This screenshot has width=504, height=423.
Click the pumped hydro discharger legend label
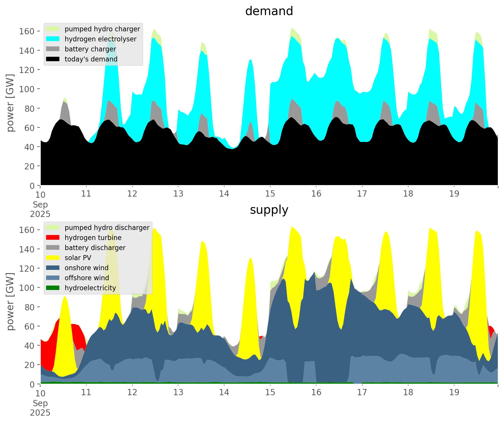click(x=107, y=228)
